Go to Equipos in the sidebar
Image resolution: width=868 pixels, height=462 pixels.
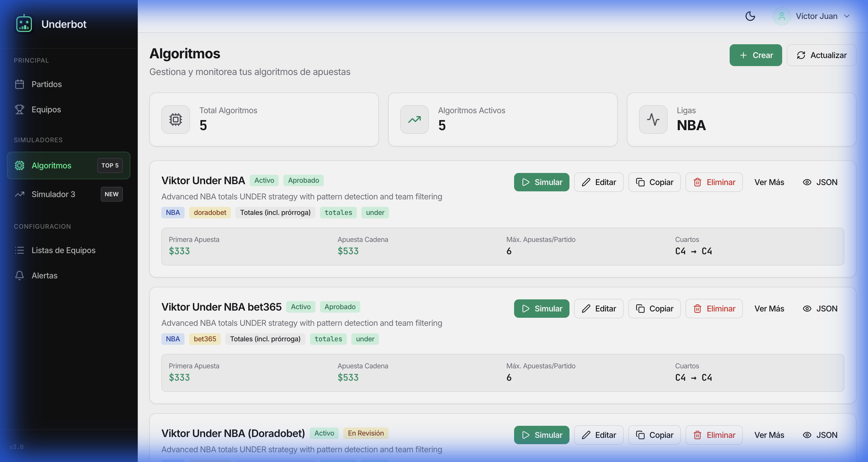(x=46, y=109)
